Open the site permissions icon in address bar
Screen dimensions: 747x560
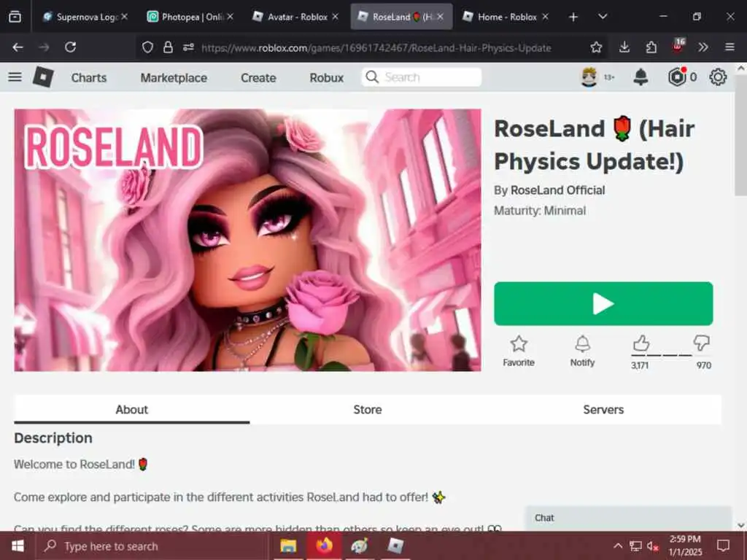click(x=188, y=47)
